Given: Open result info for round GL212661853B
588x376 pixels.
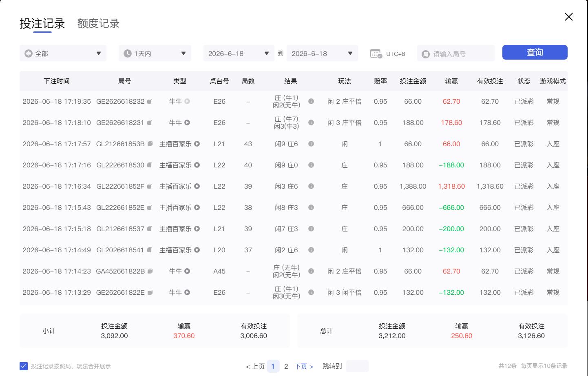Looking at the screenshot, I should tap(311, 144).
